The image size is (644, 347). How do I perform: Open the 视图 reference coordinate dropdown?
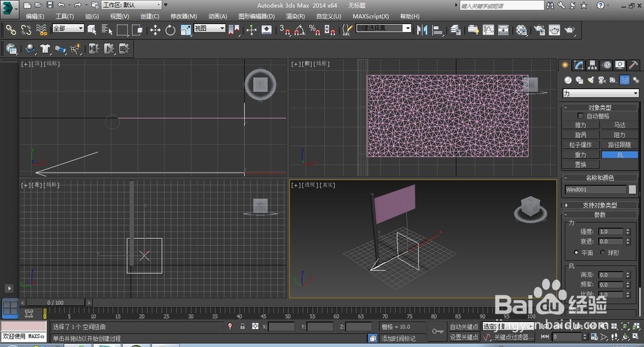[x=209, y=28]
